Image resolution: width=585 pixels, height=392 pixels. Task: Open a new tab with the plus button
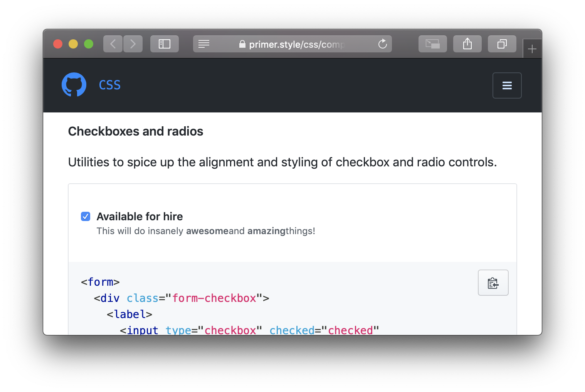click(x=532, y=48)
